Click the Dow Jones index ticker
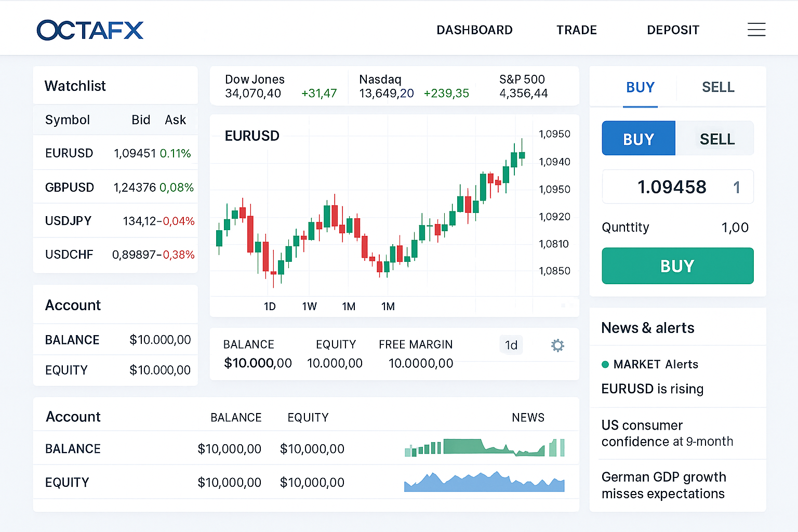This screenshot has width=798, height=532. tap(281, 86)
